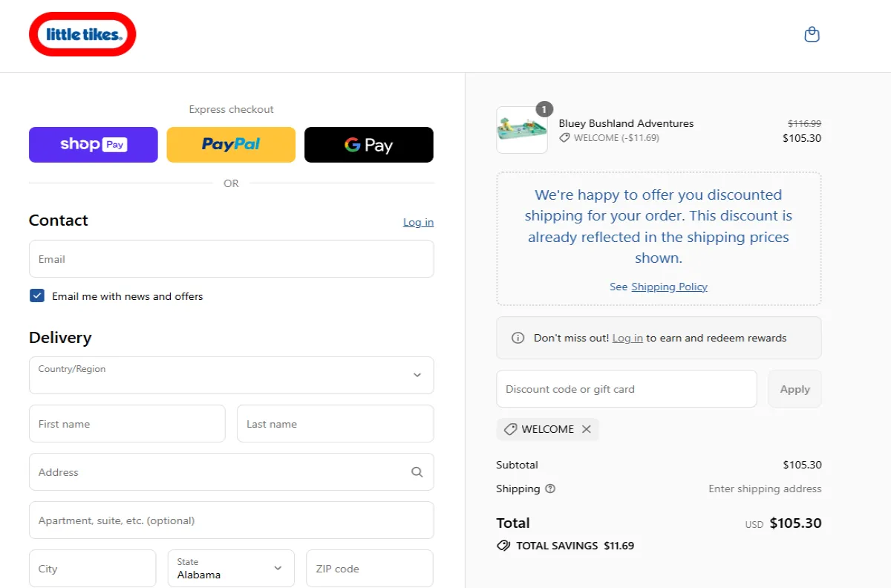This screenshot has height=588, width=891.
Task: Click the rewards info circle icon
Action: point(518,337)
